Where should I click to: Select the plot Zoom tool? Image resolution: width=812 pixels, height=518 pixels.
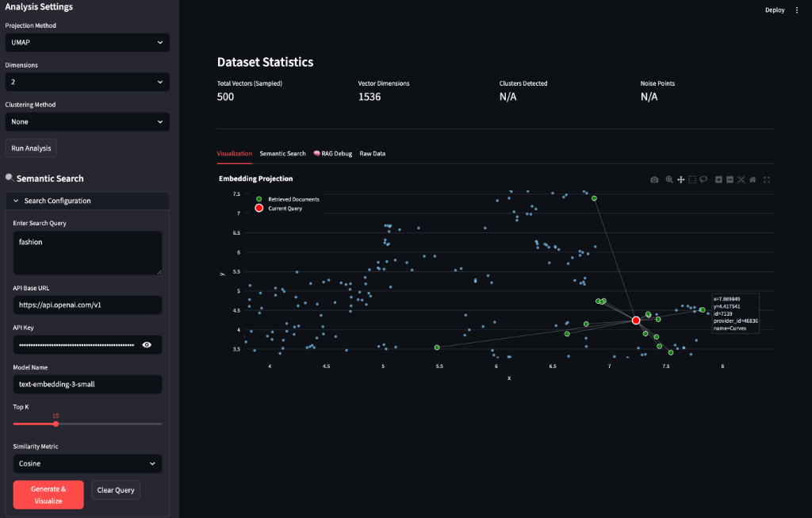coord(669,180)
